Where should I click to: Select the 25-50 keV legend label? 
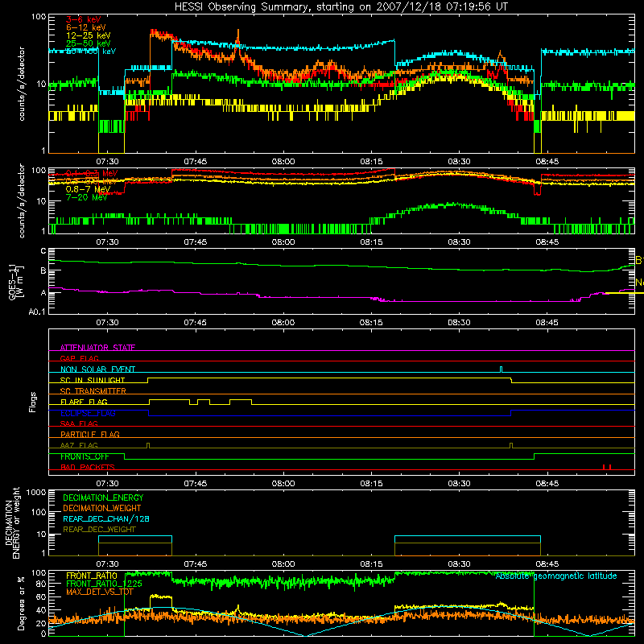click(89, 43)
